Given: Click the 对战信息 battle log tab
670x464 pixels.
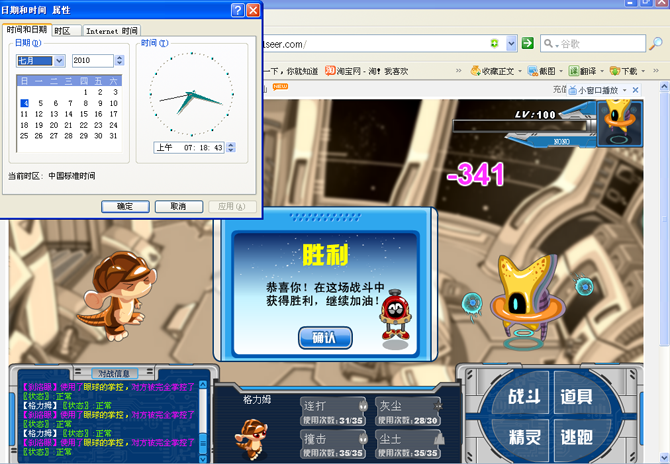Looking at the screenshot, I should (114, 373).
